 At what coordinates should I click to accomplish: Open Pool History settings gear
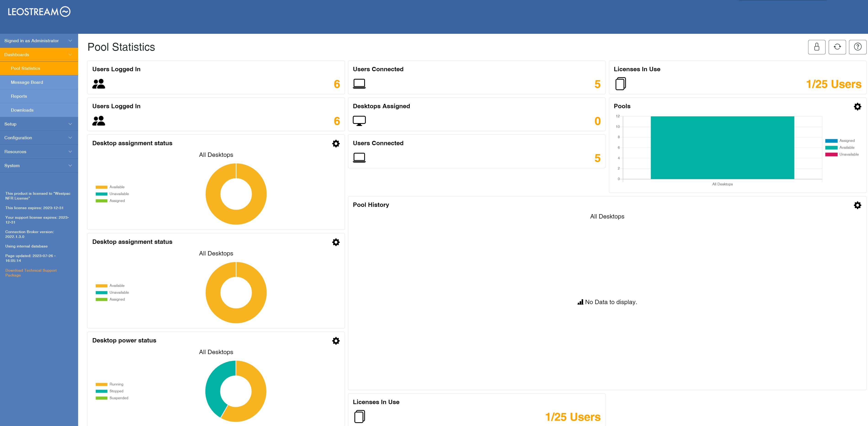click(857, 205)
